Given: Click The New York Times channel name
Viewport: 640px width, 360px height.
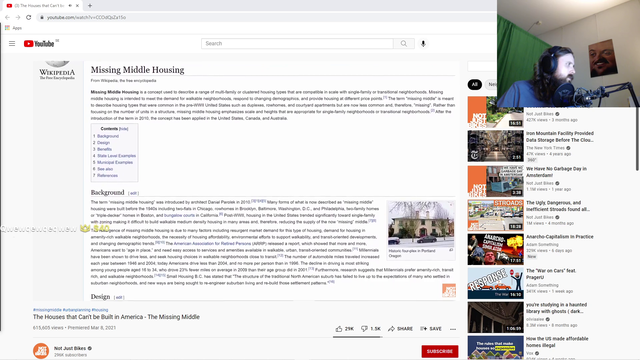Looking at the screenshot, I should [x=545, y=148].
